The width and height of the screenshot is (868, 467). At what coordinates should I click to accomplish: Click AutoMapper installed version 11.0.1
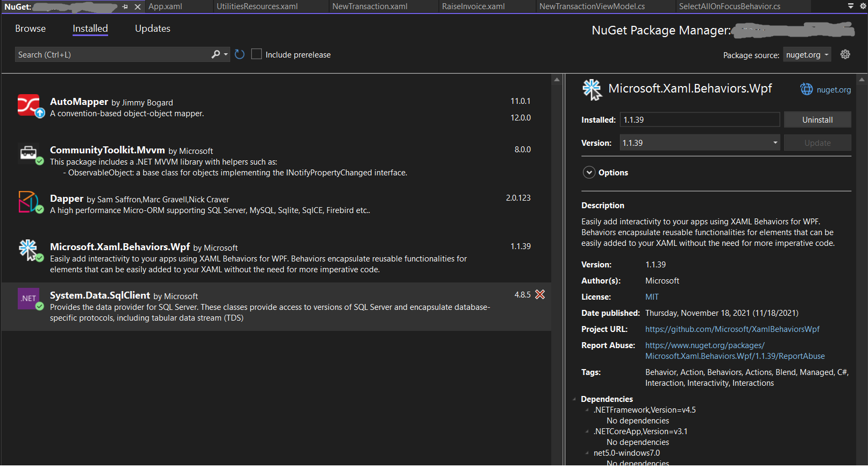point(521,101)
